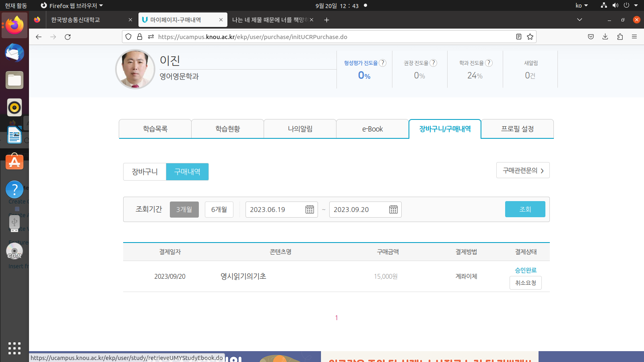Toggle Firefox reader view icon
The width and height of the screenshot is (644, 362).
[519, 37]
